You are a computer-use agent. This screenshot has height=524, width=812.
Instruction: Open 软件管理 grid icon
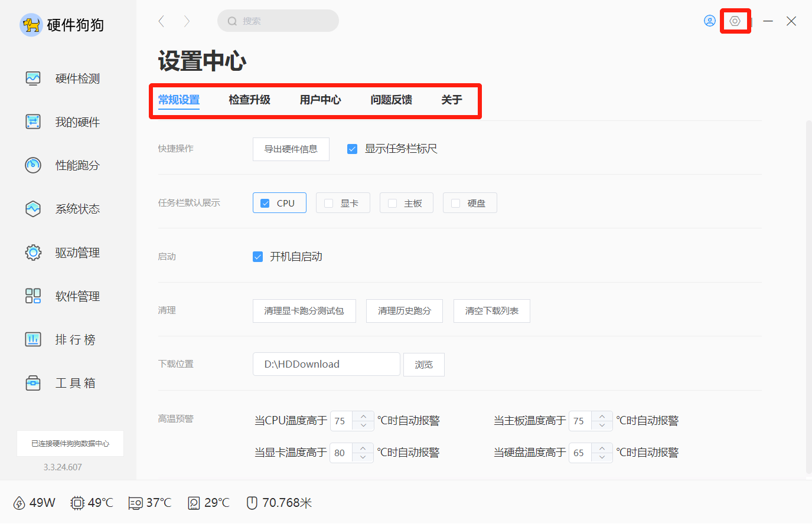coord(33,296)
